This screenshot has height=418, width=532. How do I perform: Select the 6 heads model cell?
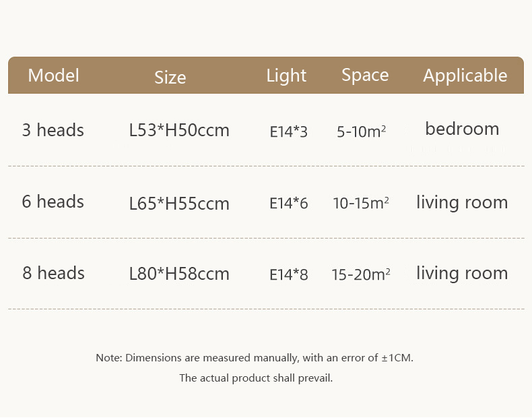[53, 202]
